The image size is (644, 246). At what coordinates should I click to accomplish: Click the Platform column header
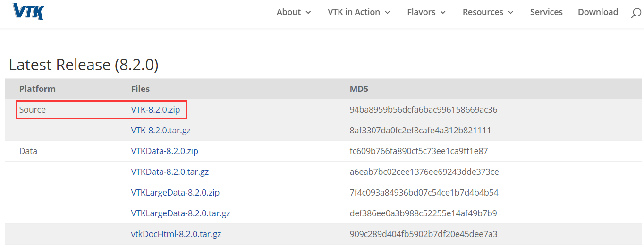pyautogui.click(x=37, y=89)
